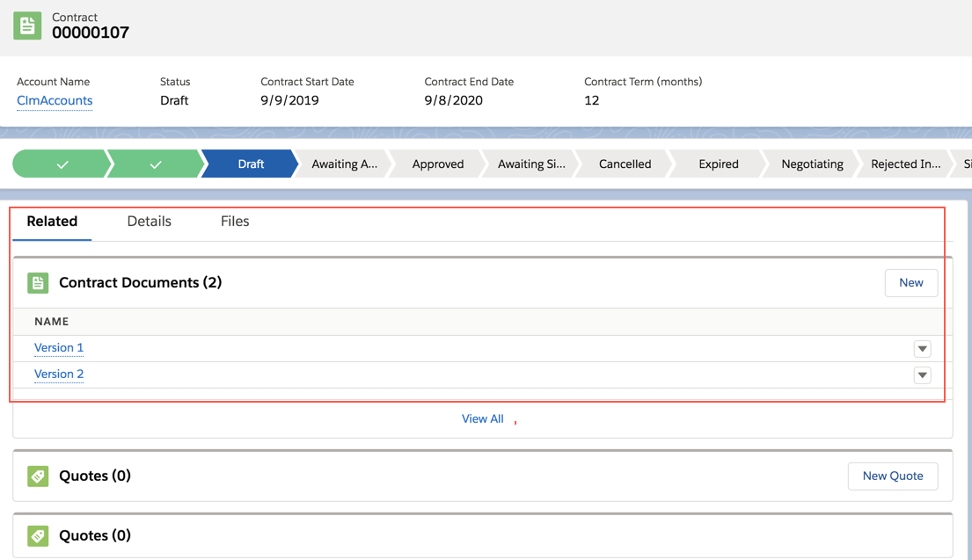Select the Approved path stage
The width and height of the screenshot is (972, 560).
coord(438,164)
